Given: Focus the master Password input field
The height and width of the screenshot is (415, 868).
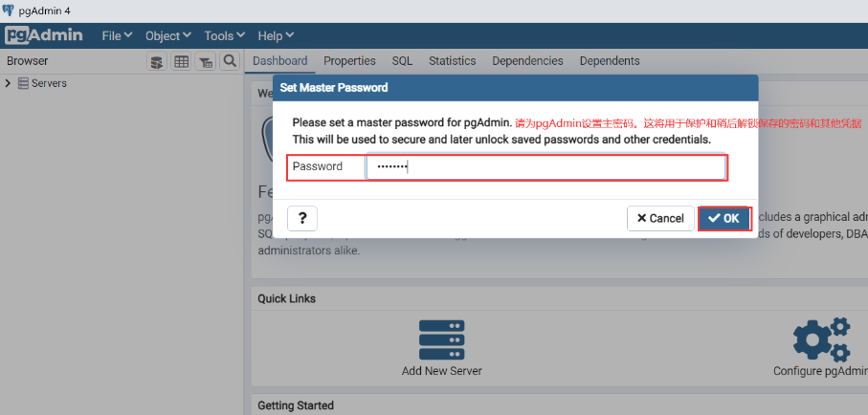Looking at the screenshot, I should 545,167.
